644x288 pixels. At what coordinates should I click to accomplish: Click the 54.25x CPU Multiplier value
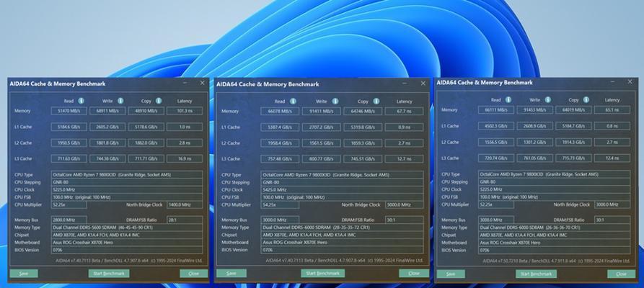(280, 204)
